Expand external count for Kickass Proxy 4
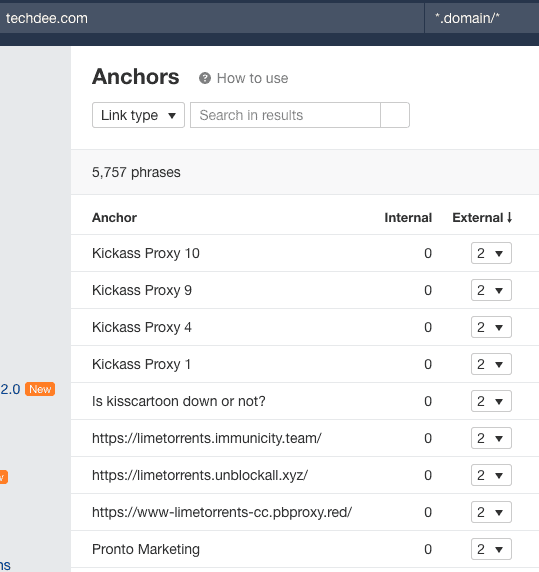This screenshot has height=572, width=539. tap(491, 327)
